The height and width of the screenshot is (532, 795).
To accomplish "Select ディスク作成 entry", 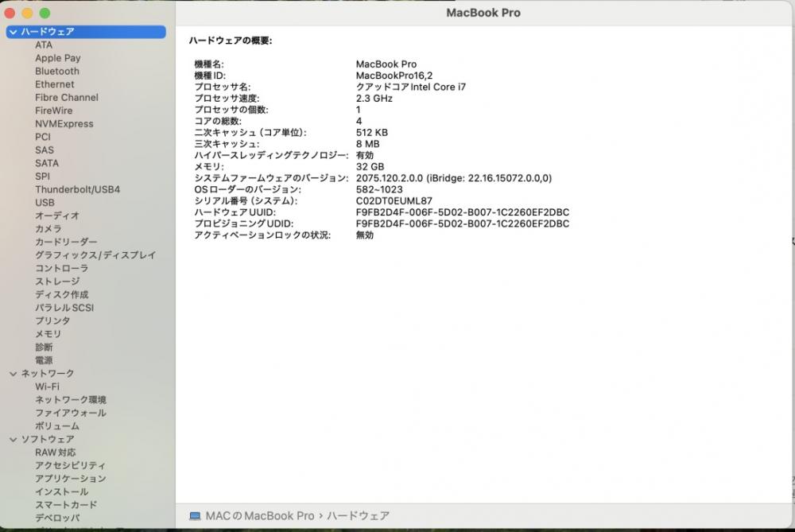I will [62, 295].
